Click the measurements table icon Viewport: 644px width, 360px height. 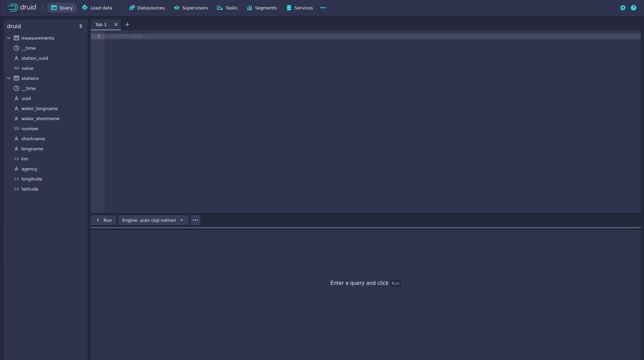pos(16,38)
